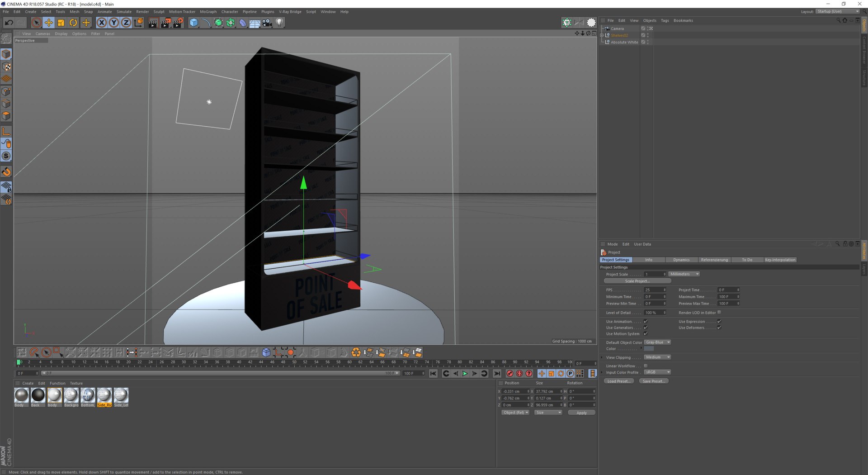Enable Linear Workflow checkbox
The image size is (868, 475).
646,366
